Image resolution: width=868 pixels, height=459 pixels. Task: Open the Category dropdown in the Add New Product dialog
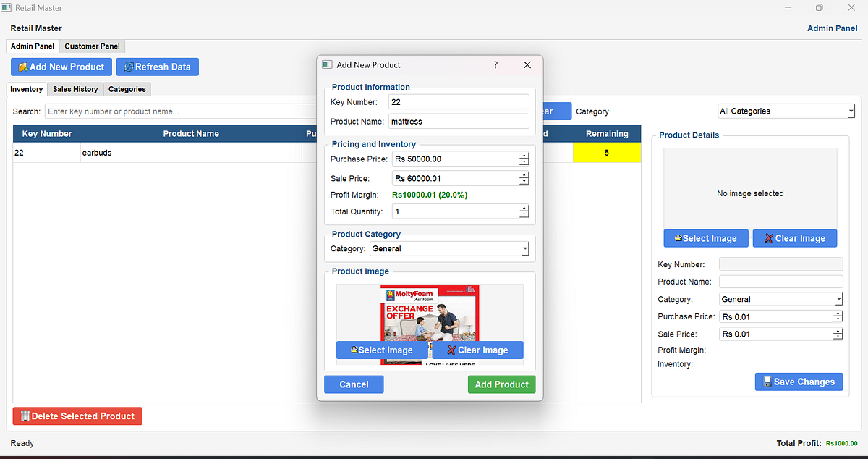526,248
